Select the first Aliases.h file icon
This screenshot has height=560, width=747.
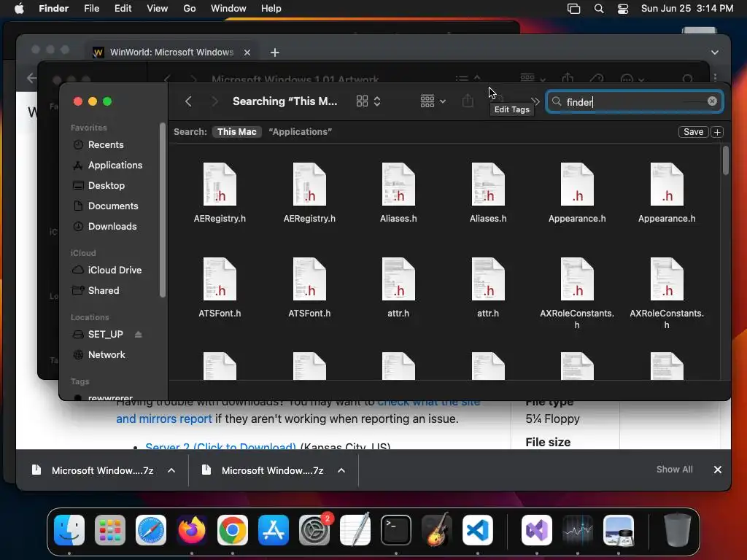pyautogui.click(x=398, y=184)
